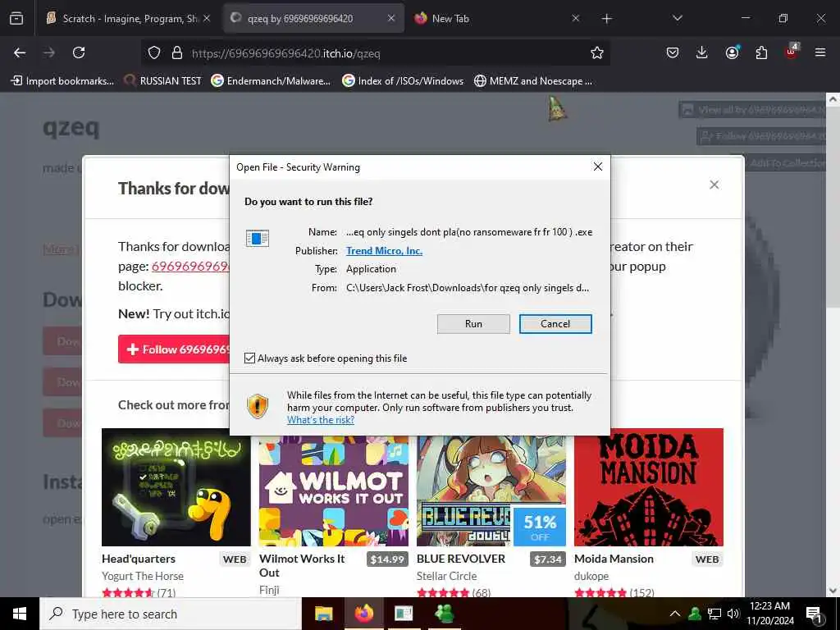This screenshot has width=840, height=630.
Task: Click the security warning app taskbar icon
Action: [x=404, y=614]
